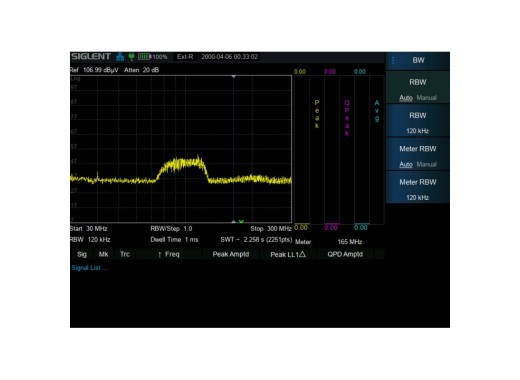Click the Start 30 MHz readout
Screen dimensions: 520x380
[89, 229]
